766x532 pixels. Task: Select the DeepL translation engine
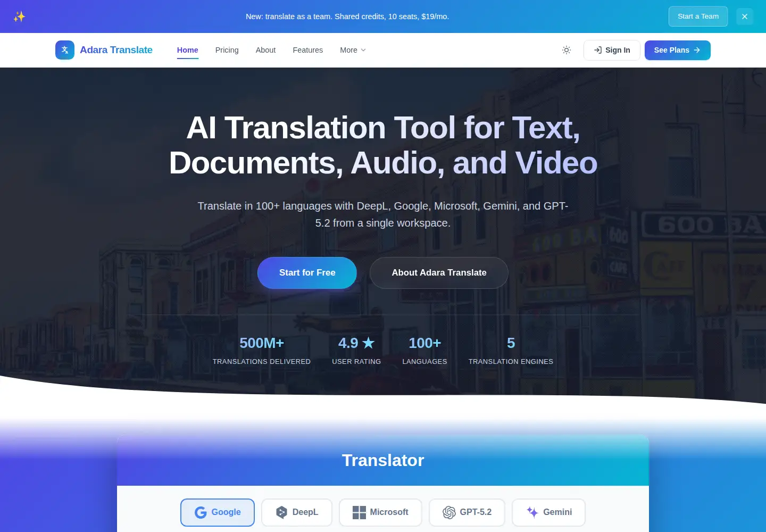[x=297, y=512]
